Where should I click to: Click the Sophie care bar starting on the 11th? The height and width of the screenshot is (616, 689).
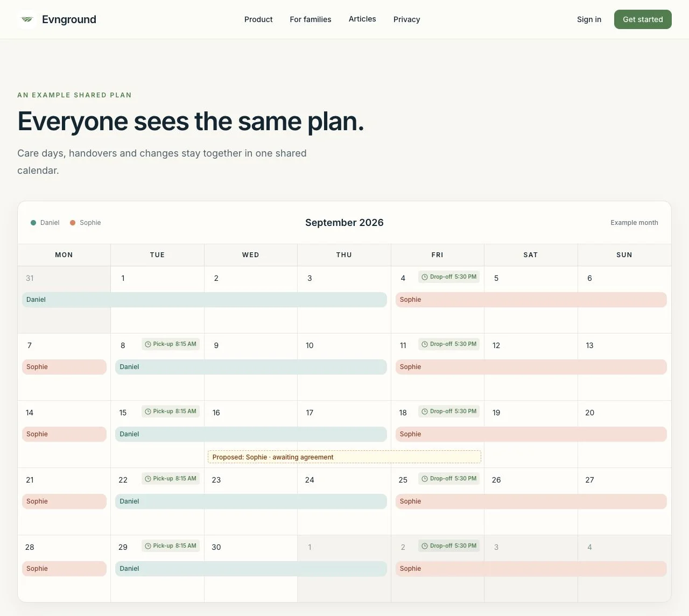[x=531, y=367]
